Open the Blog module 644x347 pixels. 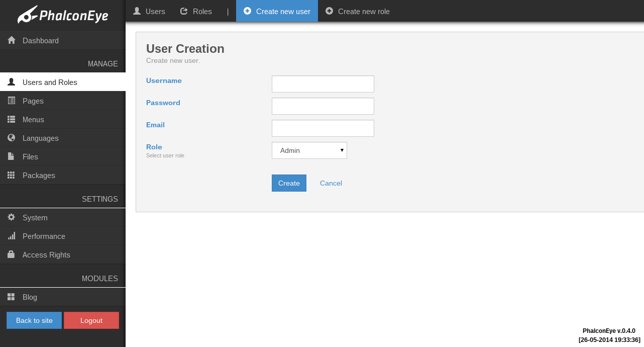click(x=63, y=297)
